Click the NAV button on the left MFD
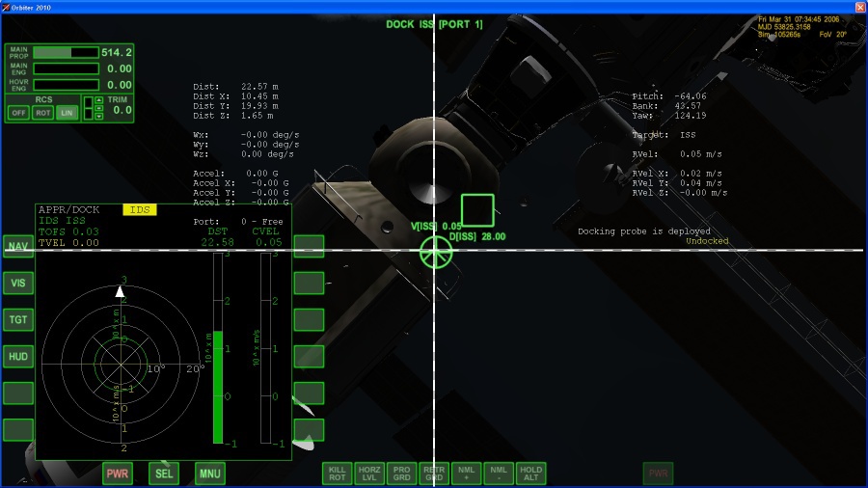Image resolution: width=868 pixels, height=488 pixels. 18,246
